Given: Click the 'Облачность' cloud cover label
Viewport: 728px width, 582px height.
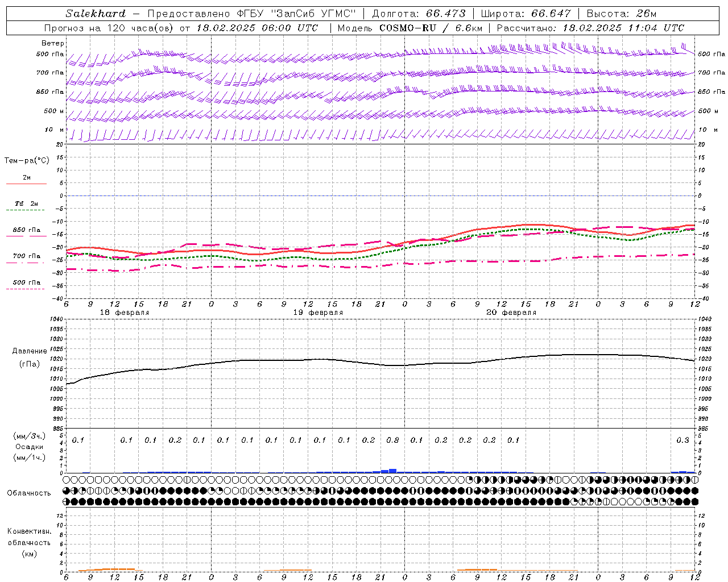Looking at the screenshot, I should point(29,493).
